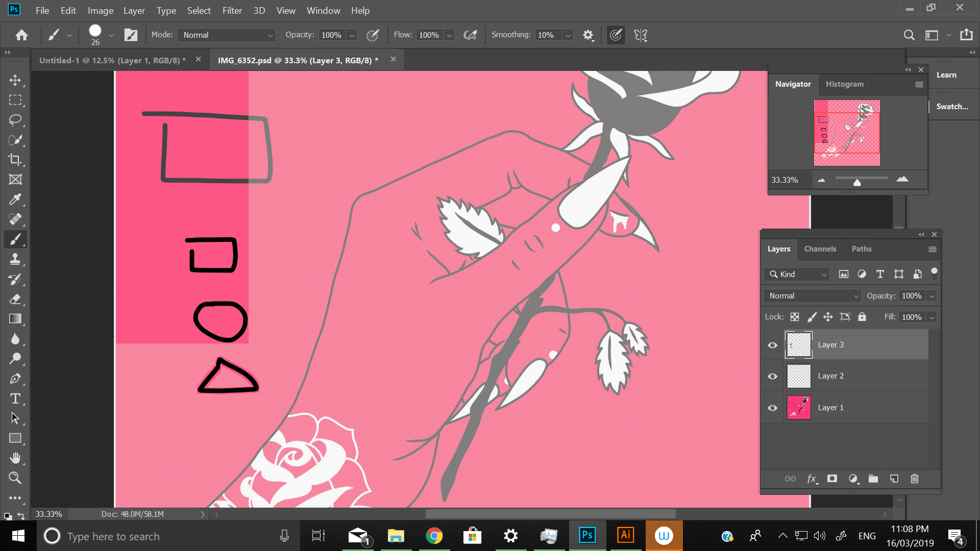Hide Layer 1 visibility eye
The height and width of the screenshot is (551, 980).
[773, 408]
